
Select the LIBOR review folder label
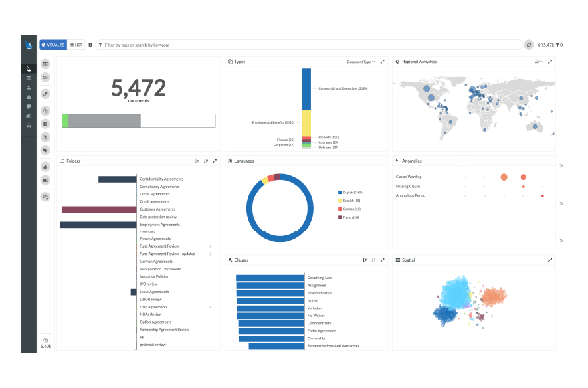tap(151, 300)
